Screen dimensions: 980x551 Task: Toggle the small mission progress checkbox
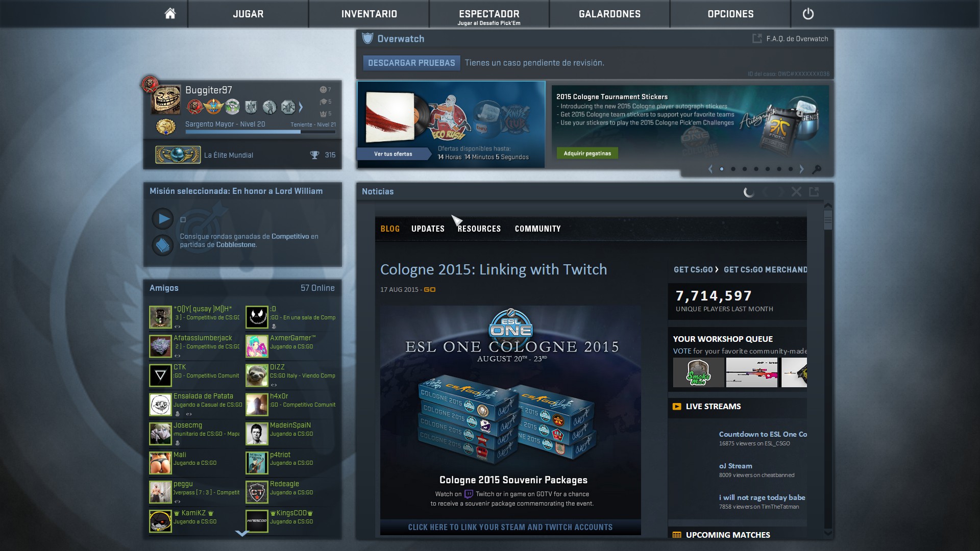[183, 220]
